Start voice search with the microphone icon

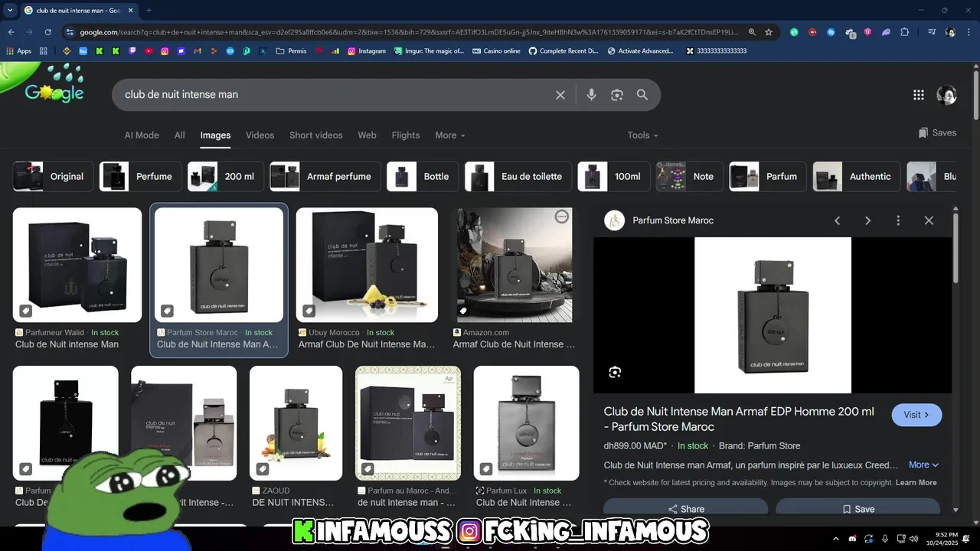[x=591, y=95]
